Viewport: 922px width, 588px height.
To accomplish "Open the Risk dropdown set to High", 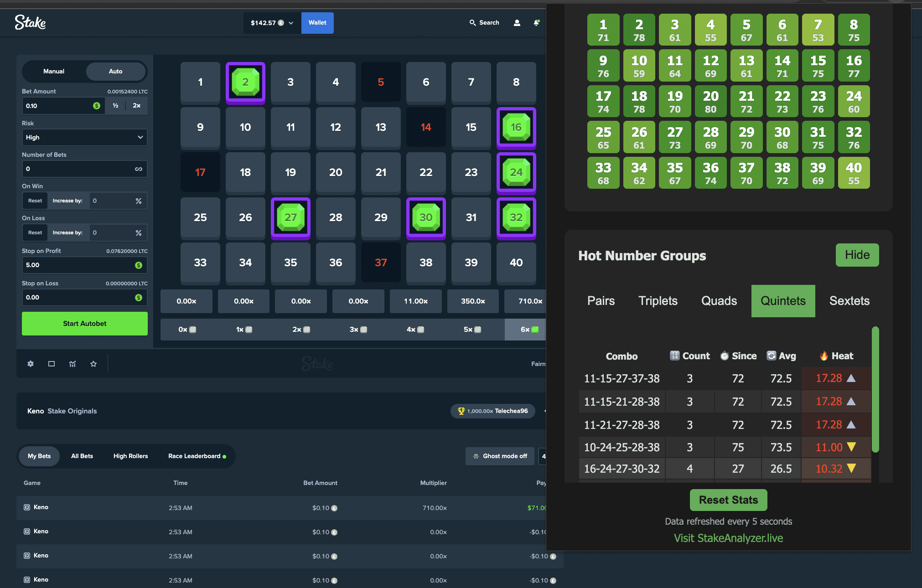I will click(84, 137).
